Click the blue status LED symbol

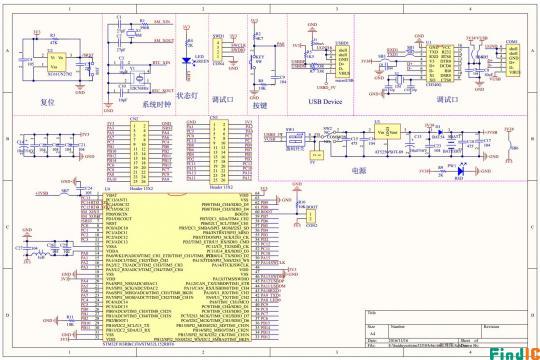click(186, 61)
